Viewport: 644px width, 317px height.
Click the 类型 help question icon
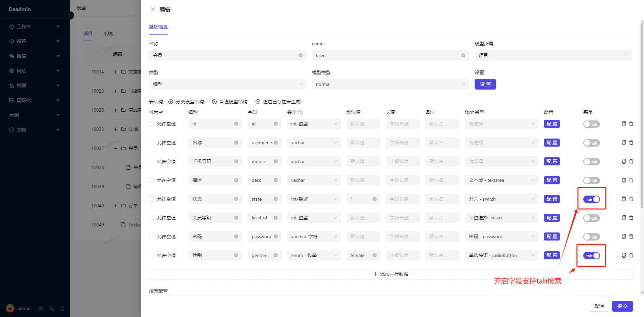tap(300, 112)
